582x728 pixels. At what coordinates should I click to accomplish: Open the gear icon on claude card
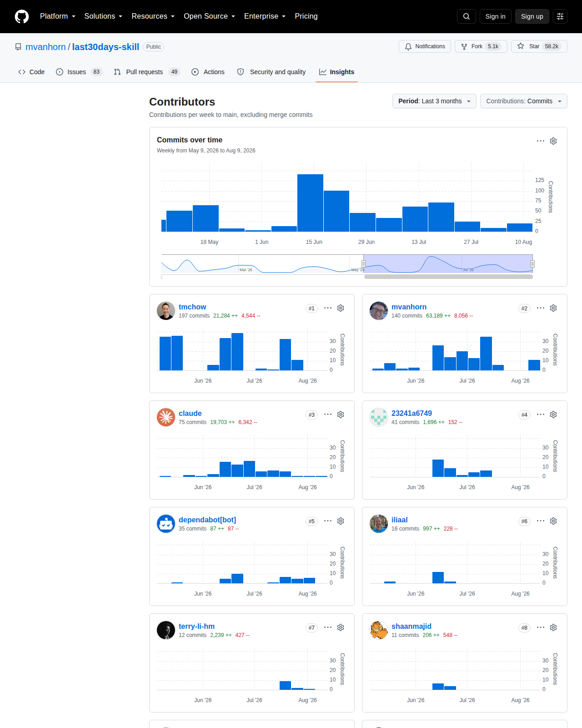pyautogui.click(x=341, y=415)
